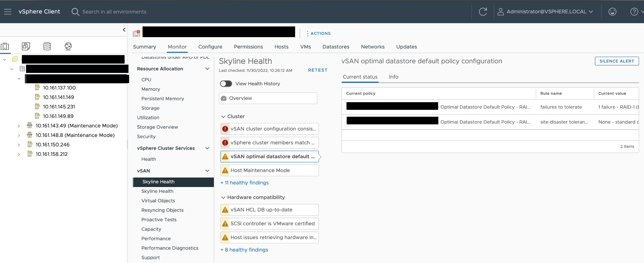Open the Proactive Tests item
Image resolution: width=644 pixels, height=263 pixels.
pos(159,220)
